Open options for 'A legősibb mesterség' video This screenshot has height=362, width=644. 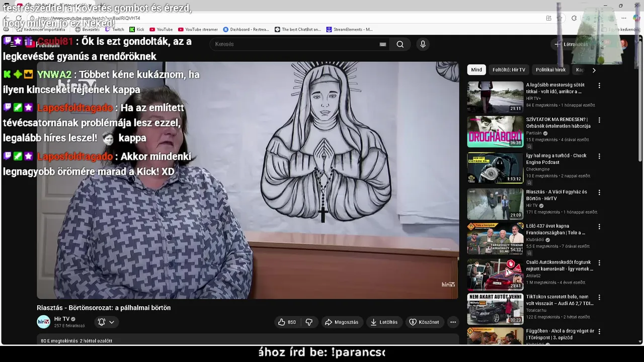point(599,85)
